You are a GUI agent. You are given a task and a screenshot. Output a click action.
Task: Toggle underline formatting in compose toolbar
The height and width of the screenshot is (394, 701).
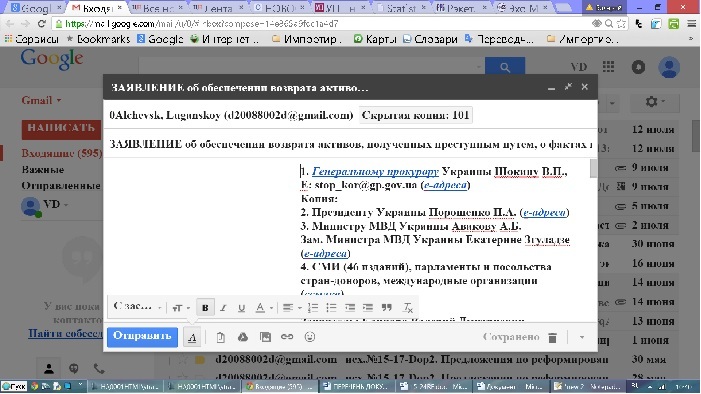[241, 308]
